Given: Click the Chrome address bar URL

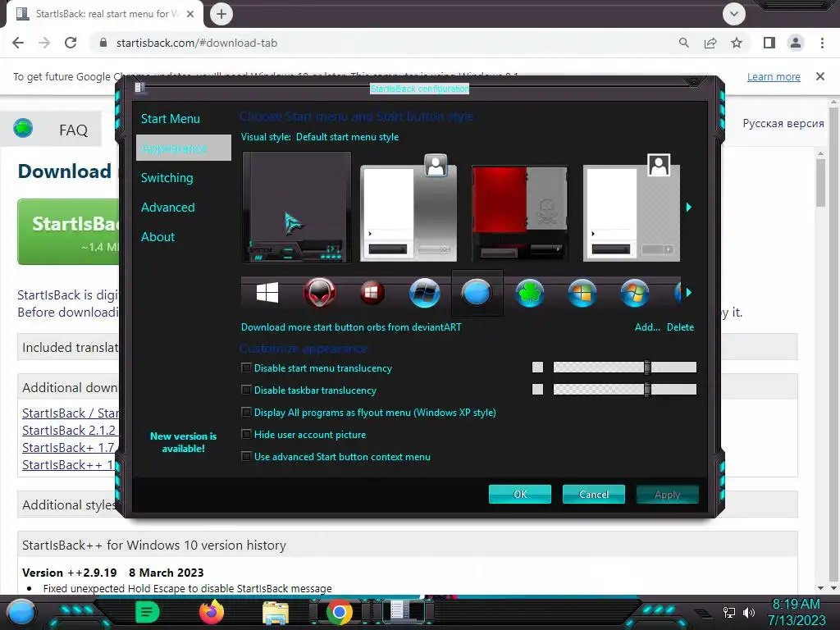Looking at the screenshot, I should (197, 43).
